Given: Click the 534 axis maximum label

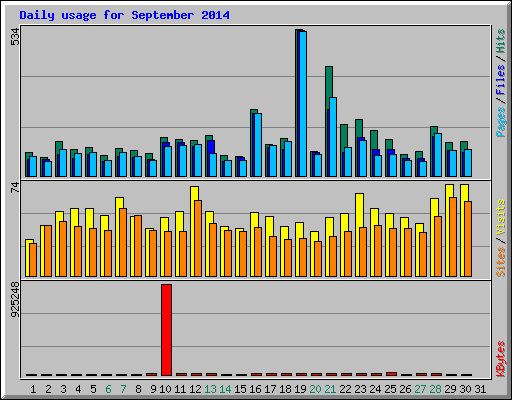Looking at the screenshot, I should [15, 37].
